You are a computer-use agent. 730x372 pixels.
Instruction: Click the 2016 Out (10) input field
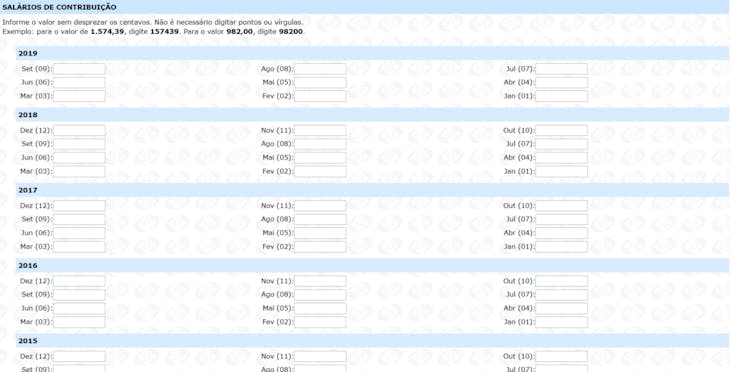(561, 281)
